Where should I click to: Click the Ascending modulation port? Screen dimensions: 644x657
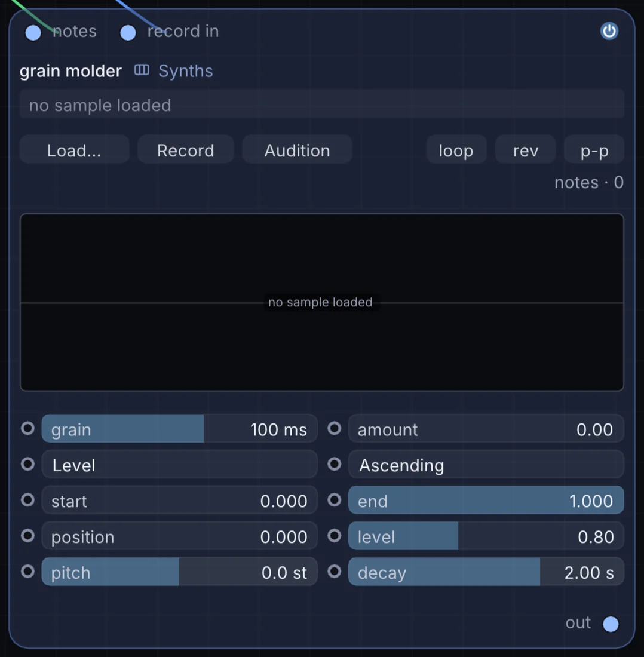(335, 464)
